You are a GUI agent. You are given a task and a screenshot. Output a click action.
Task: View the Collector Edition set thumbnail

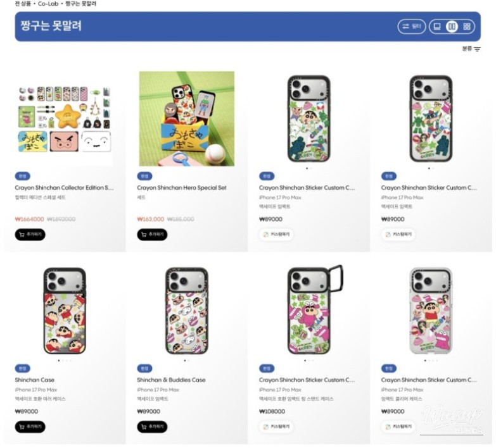(x=65, y=120)
